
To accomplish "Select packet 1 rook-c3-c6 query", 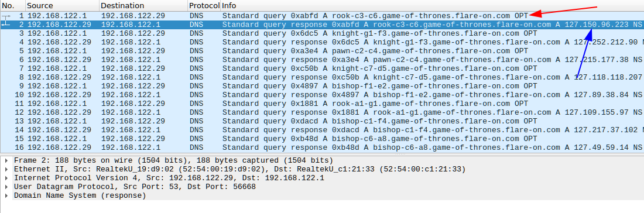I will [322, 16].
